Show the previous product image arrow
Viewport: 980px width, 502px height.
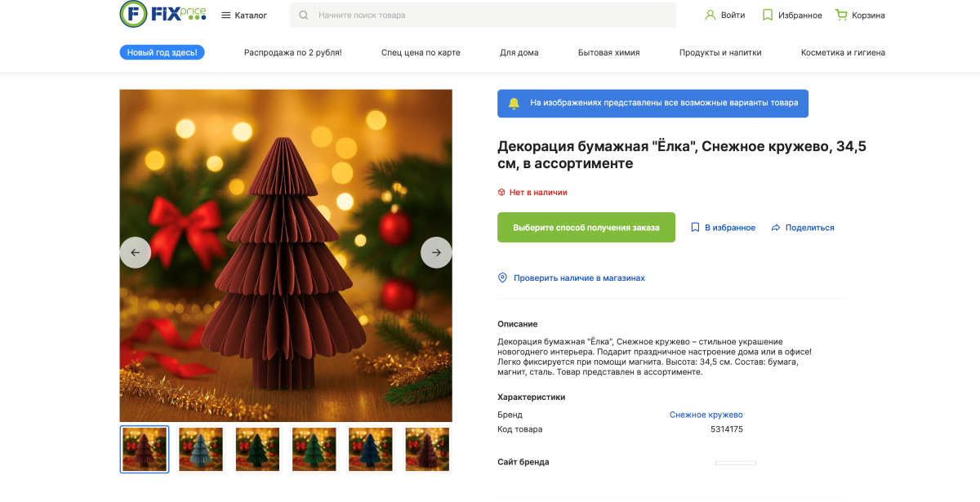pos(136,252)
